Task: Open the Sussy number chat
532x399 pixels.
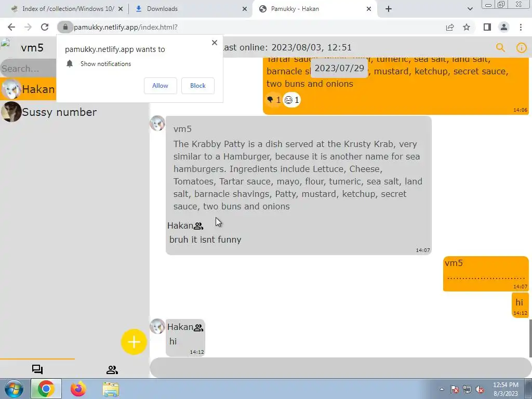Action: [75, 112]
